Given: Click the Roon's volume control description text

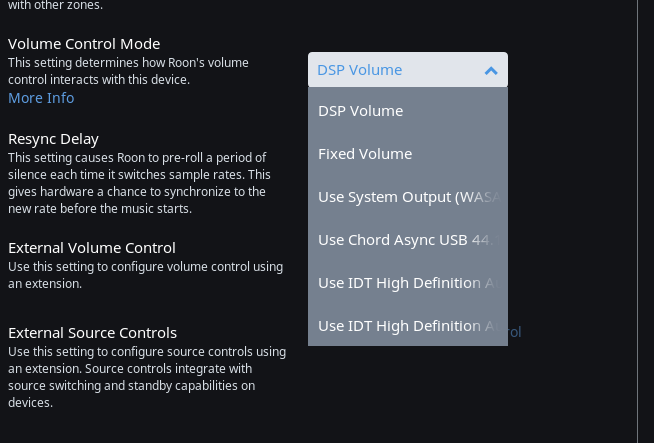Looking at the screenshot, I should click(128, 71).
